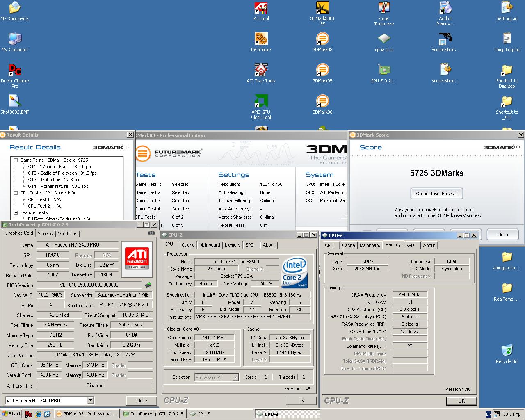The height and width of the screenshot is (420, 525).
Task: Click the Close button in GPU-Z
Action: pyautogui.click(x=142, y=401)
